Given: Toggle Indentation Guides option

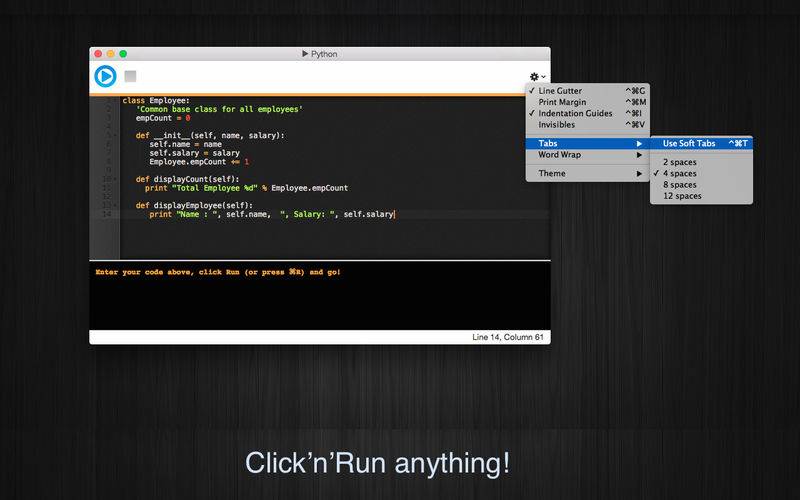Looking at the screenshot, I should [588, 113].
